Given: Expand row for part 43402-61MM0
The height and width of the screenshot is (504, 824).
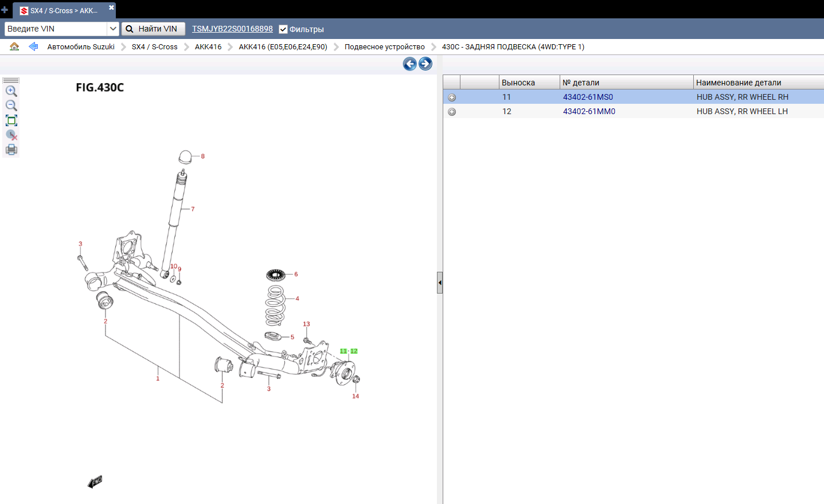Looking at the screenshot, I should pyautogui.click(x=452, y=112).
